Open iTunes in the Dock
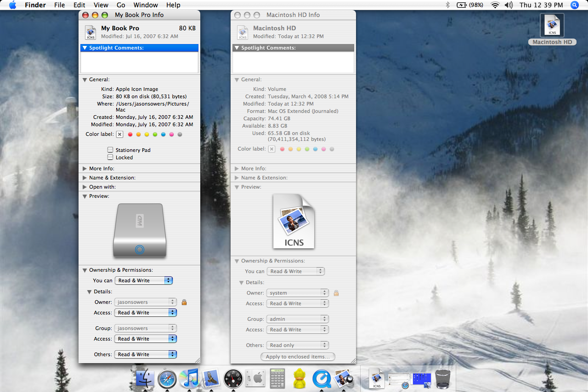 click(189, 379)
